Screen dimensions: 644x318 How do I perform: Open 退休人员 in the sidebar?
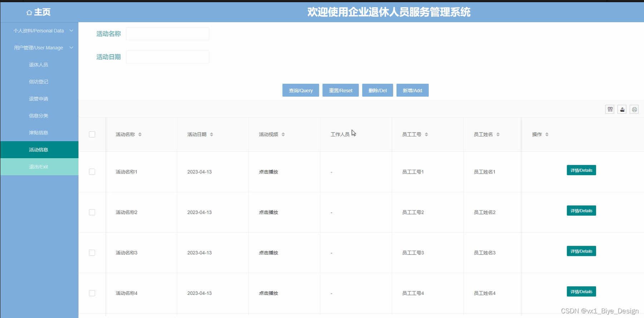[x=39, y=65]
